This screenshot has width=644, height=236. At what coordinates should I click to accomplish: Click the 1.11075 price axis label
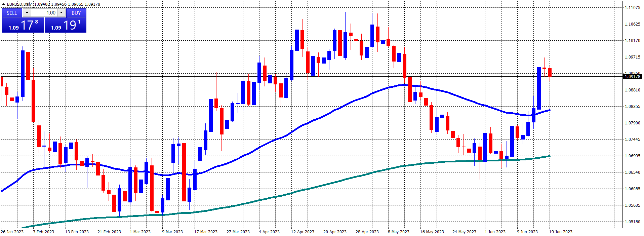click(632, 7)
